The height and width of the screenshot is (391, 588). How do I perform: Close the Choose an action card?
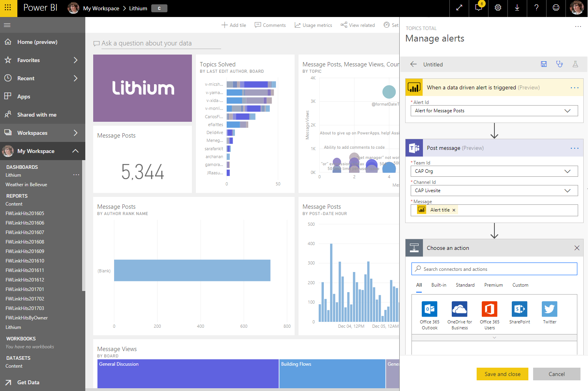tap(577, 248)
